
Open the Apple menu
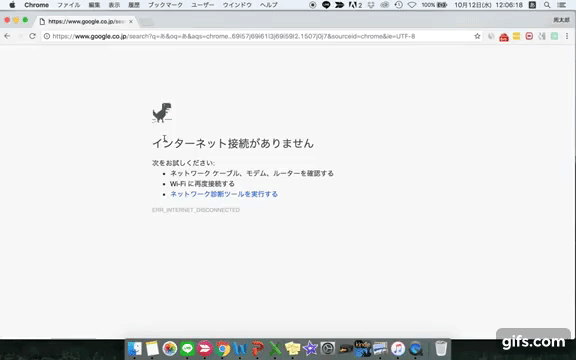[12, 5]
